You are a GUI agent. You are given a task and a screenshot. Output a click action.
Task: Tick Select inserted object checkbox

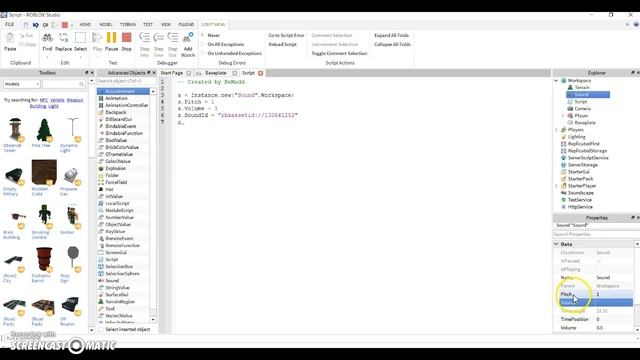point(101,329)
